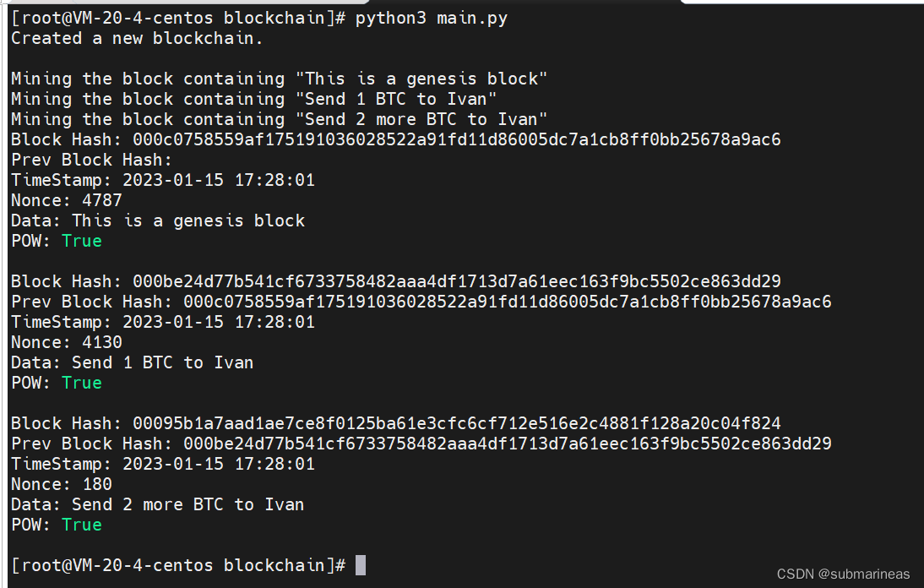Image resolution: width=924 pixels, height=588 pixels.
Task: Click the first TimeStamp 2023-01-15 line
Action: click(x=163, y=180)
